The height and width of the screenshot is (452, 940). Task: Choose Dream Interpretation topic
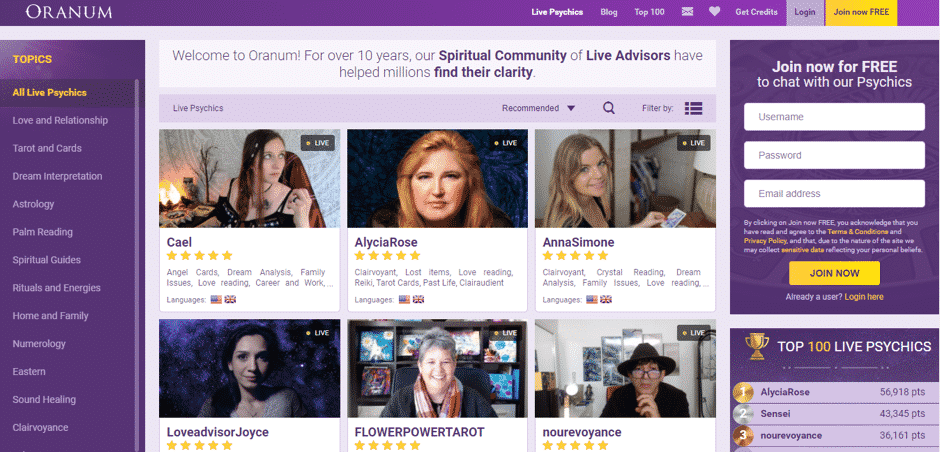point(57,176)
